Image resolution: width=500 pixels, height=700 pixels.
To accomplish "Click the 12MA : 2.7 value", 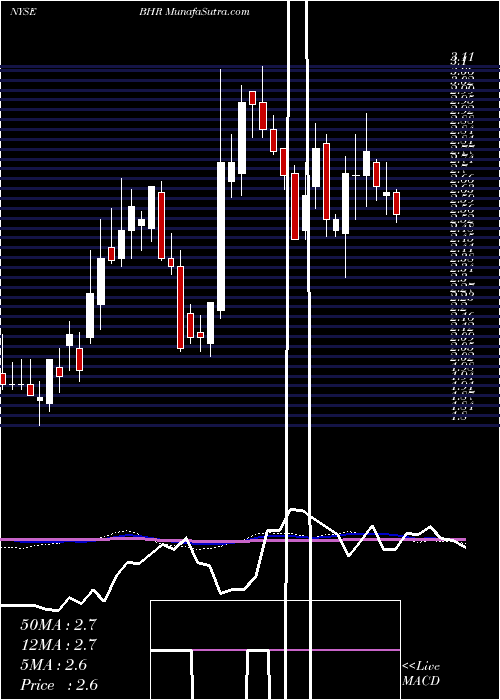I will pyautogui.click(x=58, y=645).
